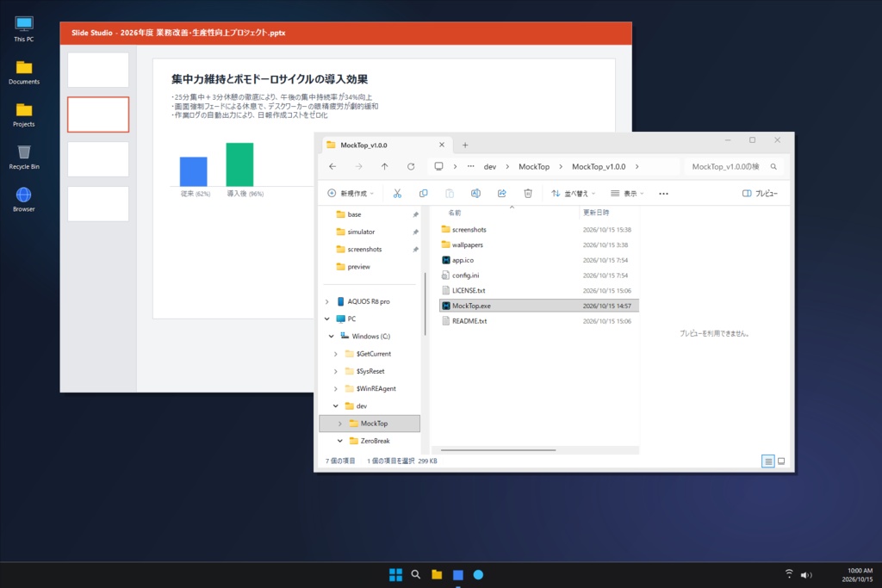Open the Projects desktop folder
882x588 pixels.
coord(23,115)
